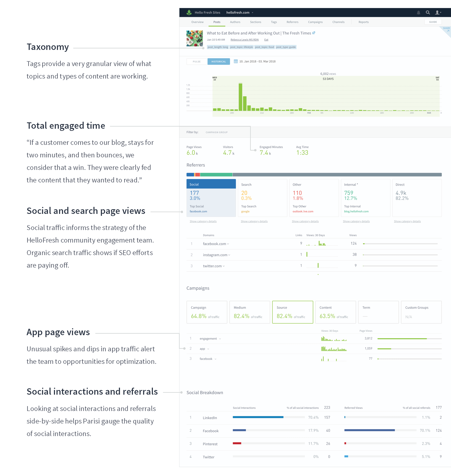
Task: Click the Guide button
Action: [433, 22]
